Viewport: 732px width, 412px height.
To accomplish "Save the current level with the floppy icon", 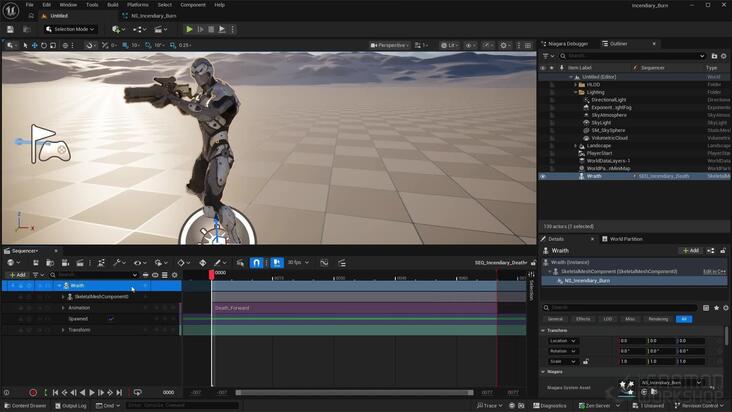I will point(10,29).
